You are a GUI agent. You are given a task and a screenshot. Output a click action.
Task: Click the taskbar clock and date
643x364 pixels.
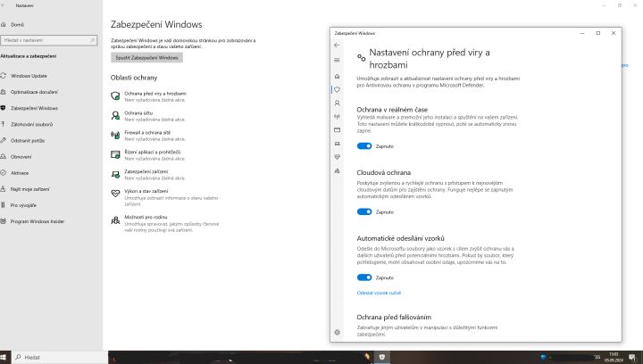tap(614, 357)
